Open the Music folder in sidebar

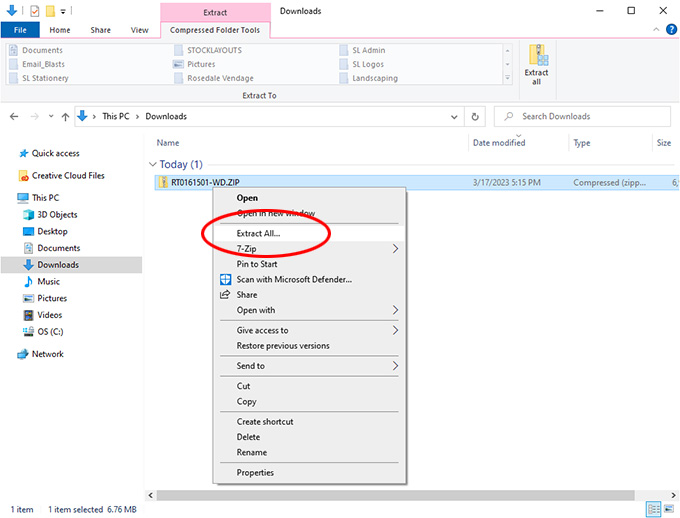click(48, 282)
